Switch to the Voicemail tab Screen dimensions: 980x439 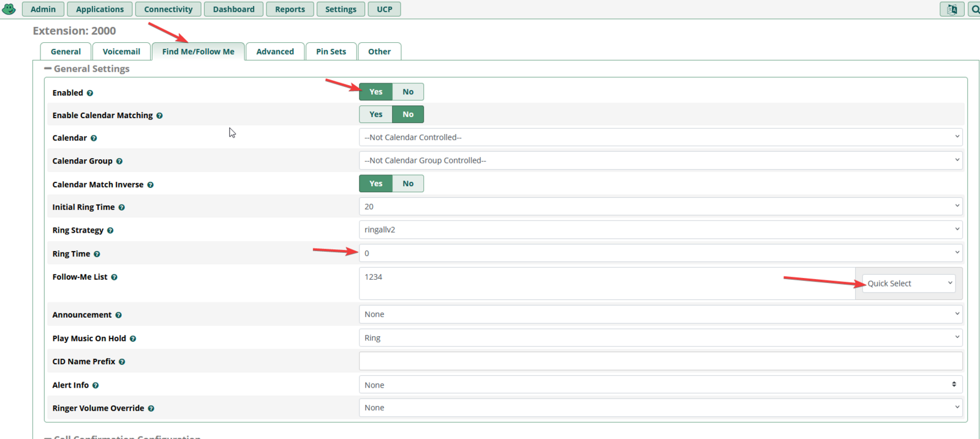[121, 51]
